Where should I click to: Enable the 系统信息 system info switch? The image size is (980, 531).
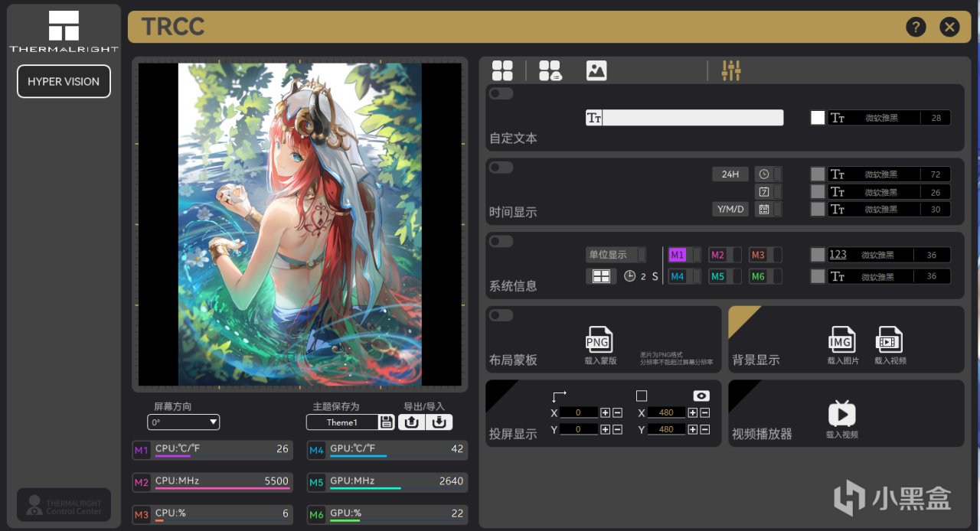pyautogui.click(x=501, y=242)
